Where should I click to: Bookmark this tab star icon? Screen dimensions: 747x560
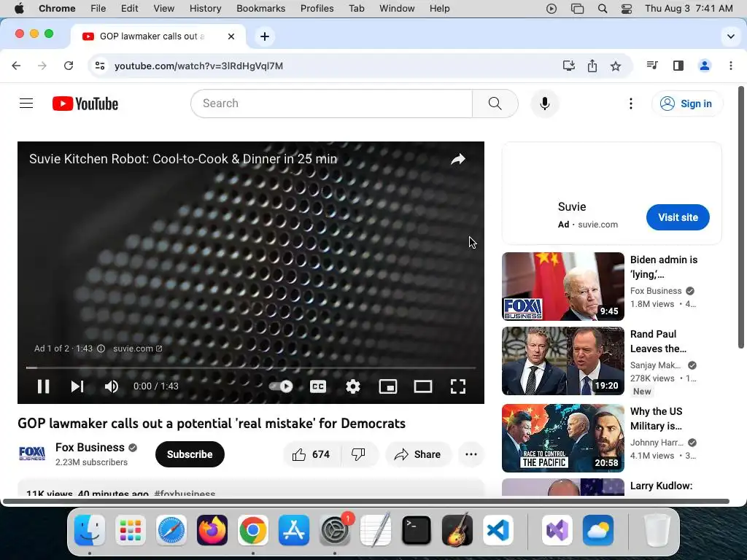point(616,66)
